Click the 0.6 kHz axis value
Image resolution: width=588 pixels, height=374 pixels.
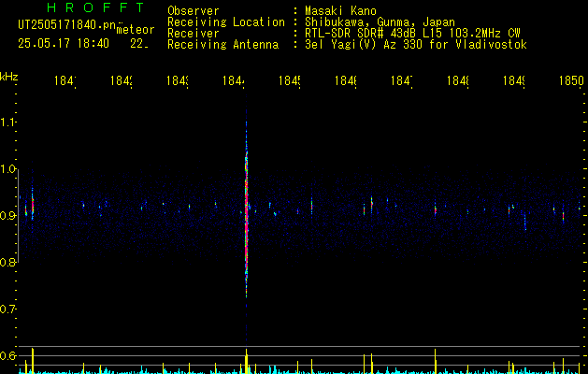pos(8,355)
